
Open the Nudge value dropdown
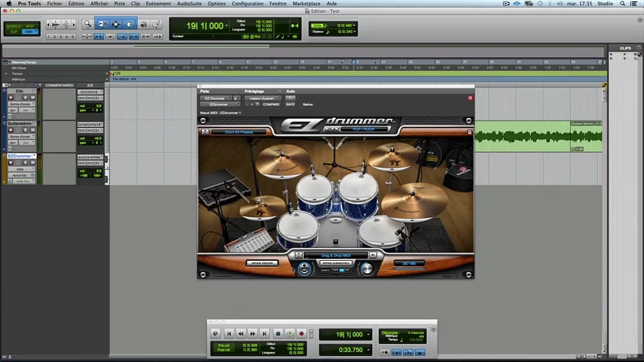pos(354,32)
